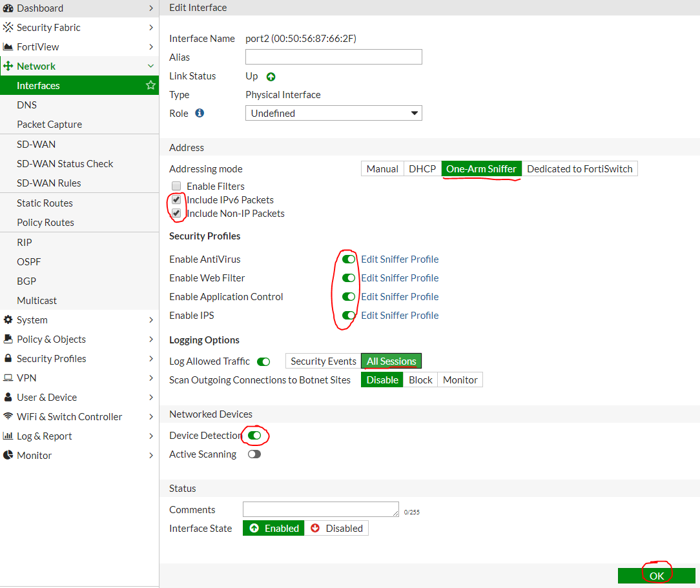Image resolution: width=700 pixels, height=588 pixels.
Task: Expand Security Profiles chevron
Action: 151,358
